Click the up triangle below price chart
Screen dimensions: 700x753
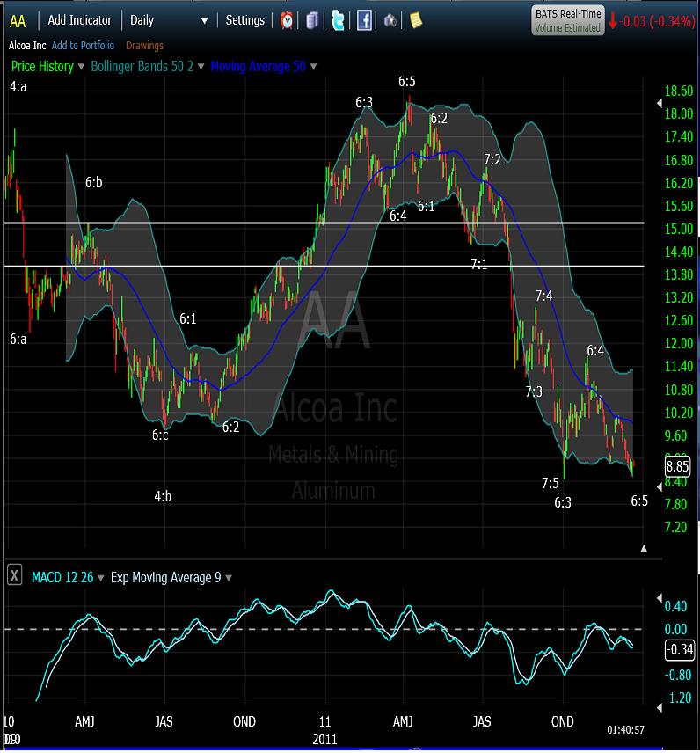click(644, 548)
